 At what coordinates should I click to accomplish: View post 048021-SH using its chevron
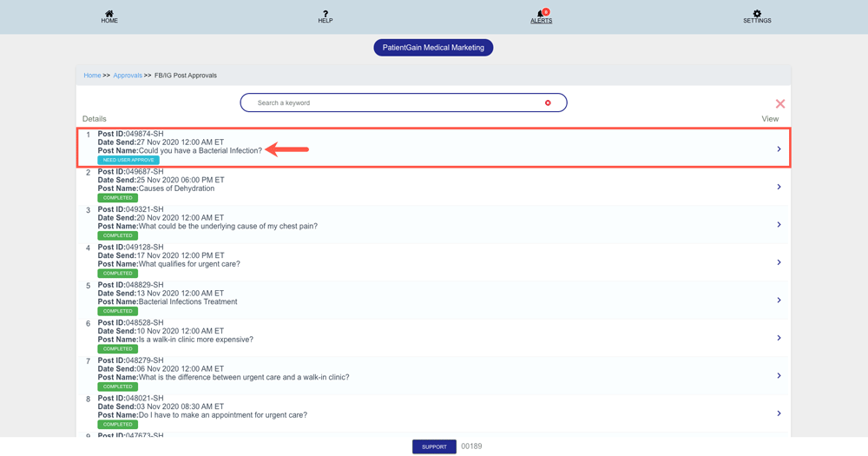(779, 413)
